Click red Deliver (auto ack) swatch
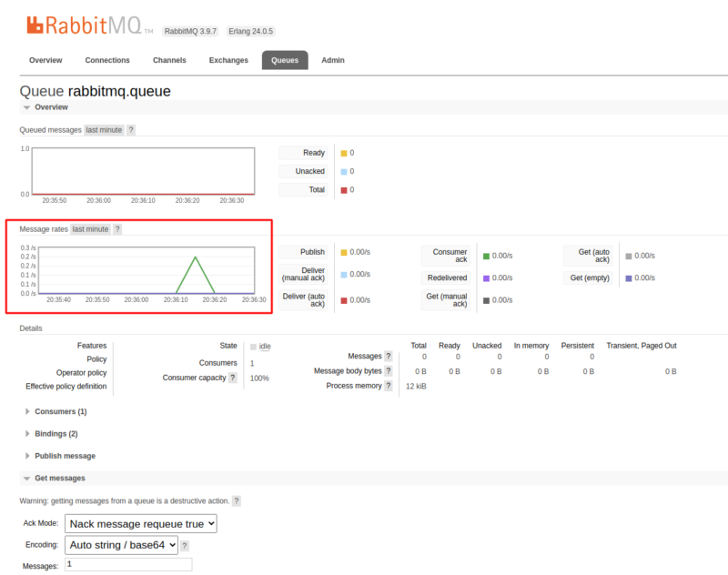 [344, 301]
